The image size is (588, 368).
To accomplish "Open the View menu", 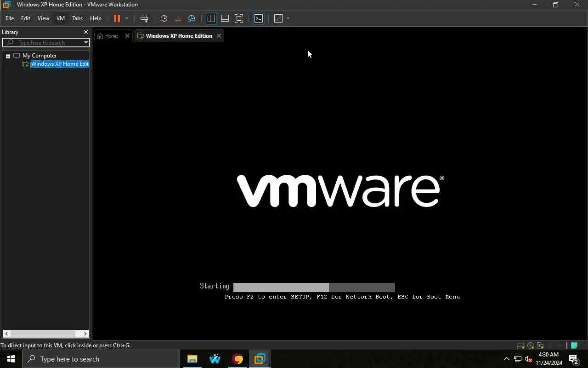I will pyautogui.click(x=43, y=18).
